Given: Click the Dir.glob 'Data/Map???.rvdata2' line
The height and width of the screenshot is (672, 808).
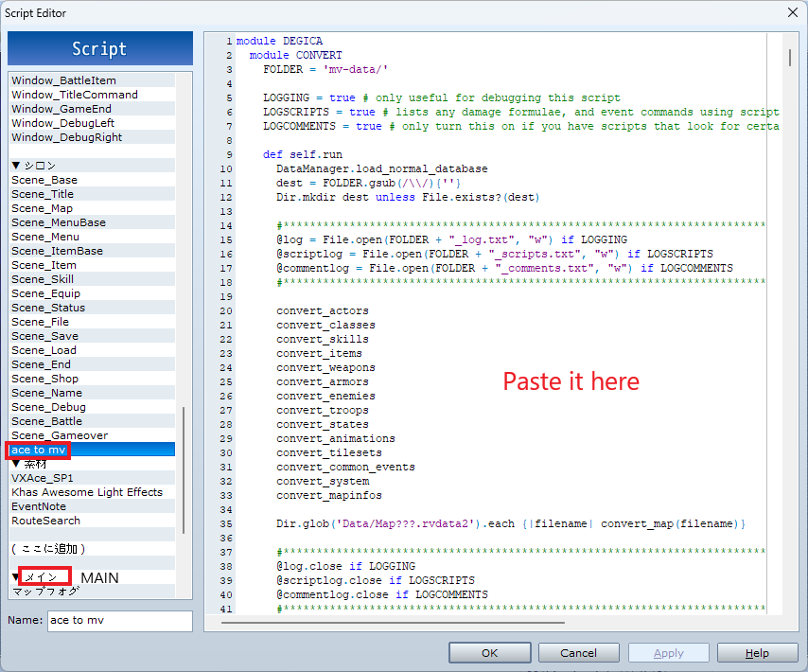Looking at the screenshot, I should (511, 523).
